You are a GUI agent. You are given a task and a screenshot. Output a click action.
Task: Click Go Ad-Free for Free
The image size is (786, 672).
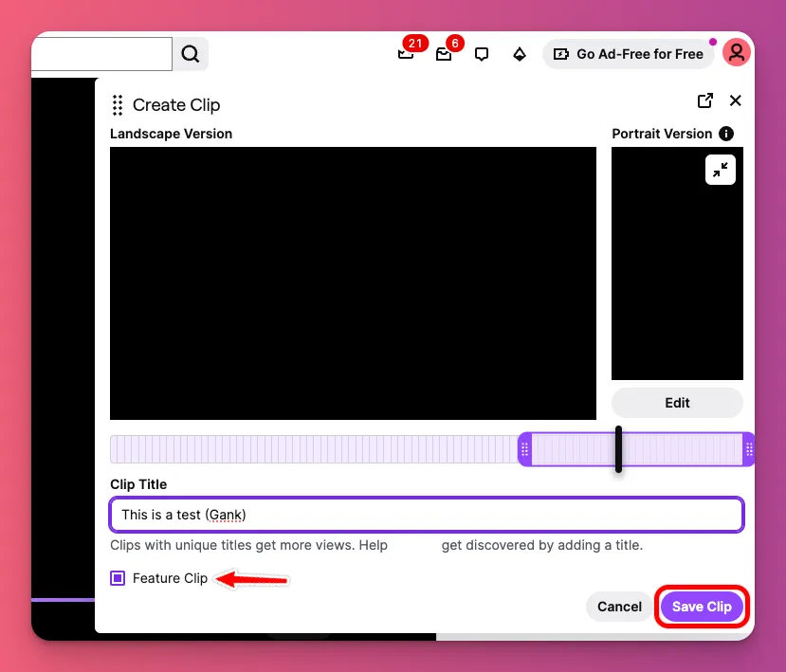point(629,54)
